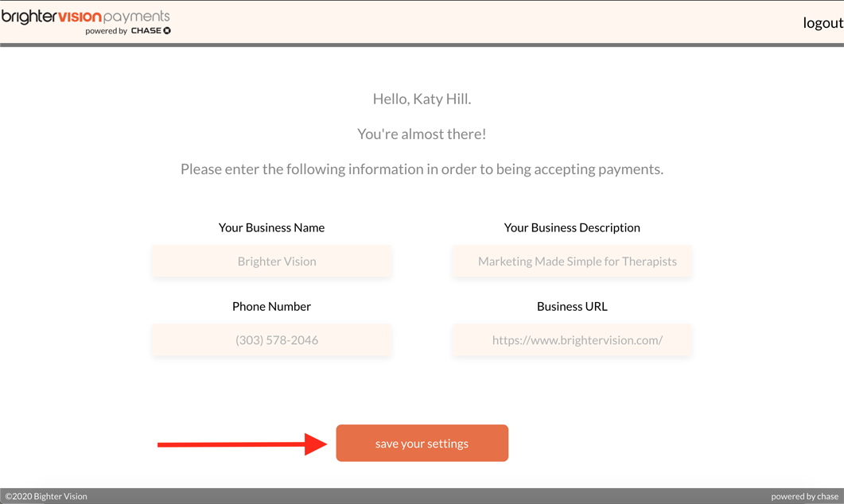Click the ©2020 Bighter Vision footer text
Screen dimensions: 844x504
(46, 496)
